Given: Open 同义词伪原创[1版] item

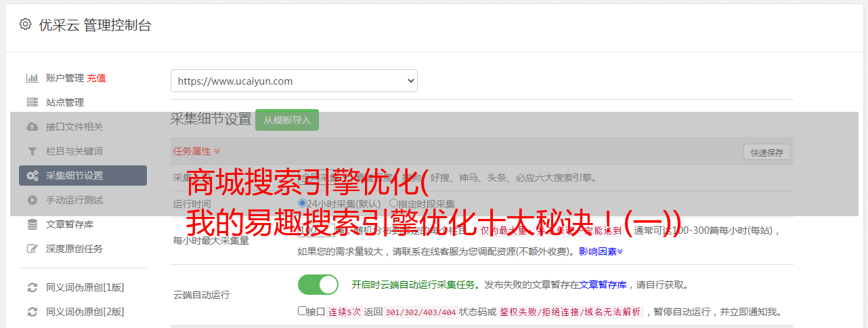Looking at the screenshot, I should point(85,287).
